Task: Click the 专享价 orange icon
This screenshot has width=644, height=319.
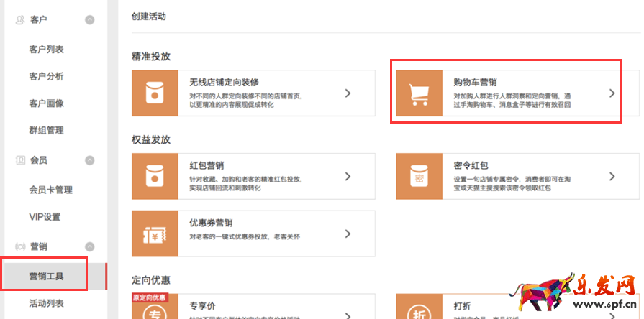Action: (155, 309)
